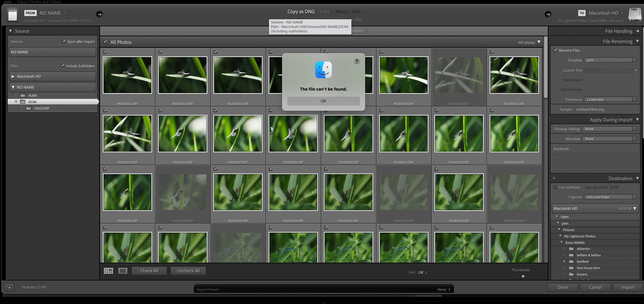Click the Cancel button
This screenshot has width=644, height=304.
pyautogui.click(x=595, y=288)
